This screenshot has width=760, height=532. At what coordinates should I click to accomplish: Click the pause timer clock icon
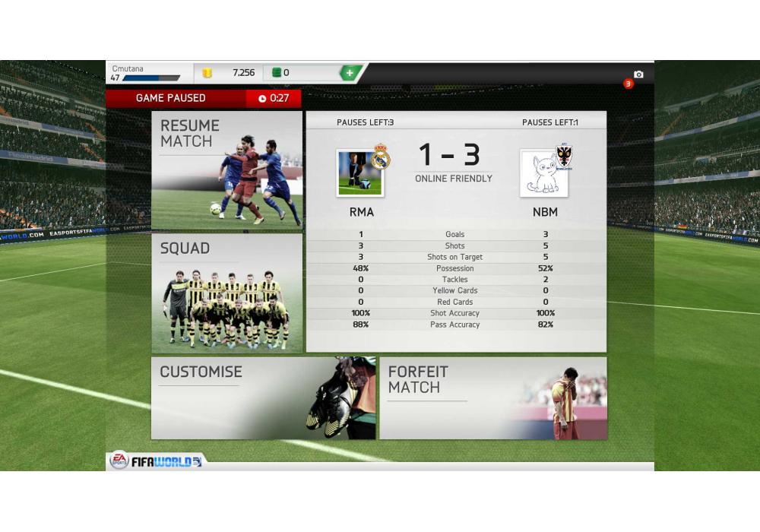262,98
